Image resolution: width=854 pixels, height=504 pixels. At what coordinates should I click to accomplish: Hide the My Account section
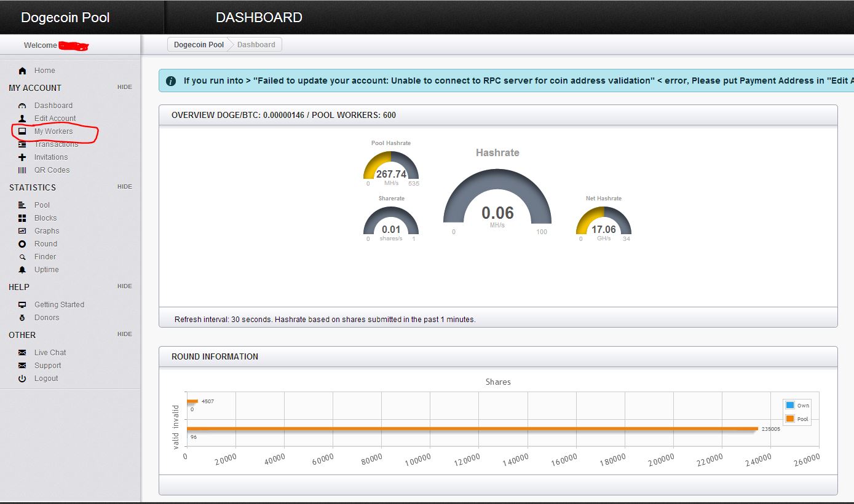[125, 87]
